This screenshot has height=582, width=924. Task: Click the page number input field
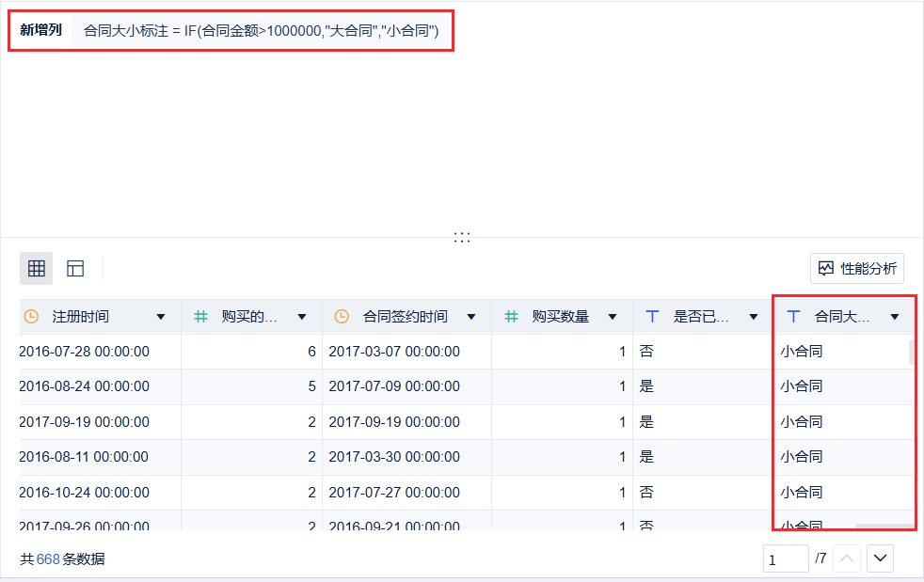coord(786,558)
